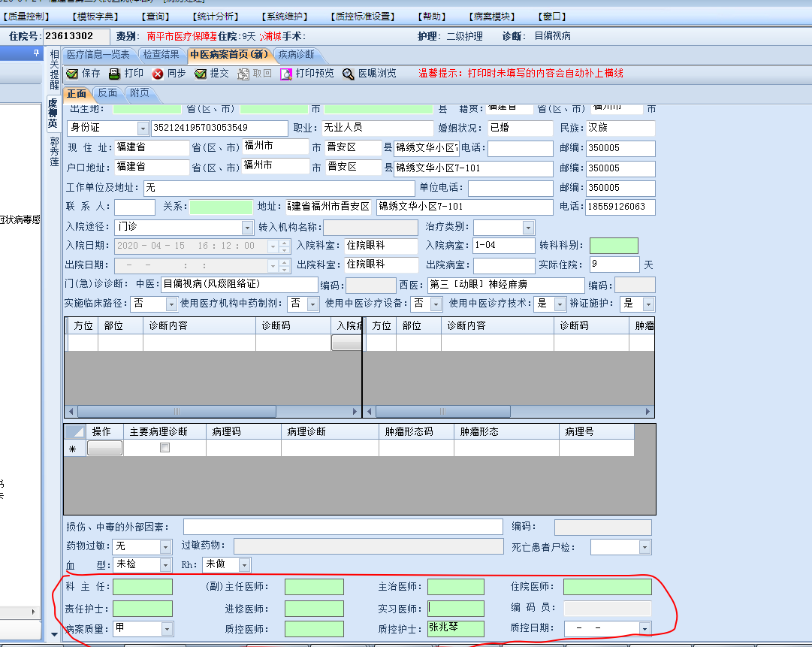This screenshot has height=647, width=812.
Task: Expand the 死亡患者尸检 dropdown
Action: 644,547
